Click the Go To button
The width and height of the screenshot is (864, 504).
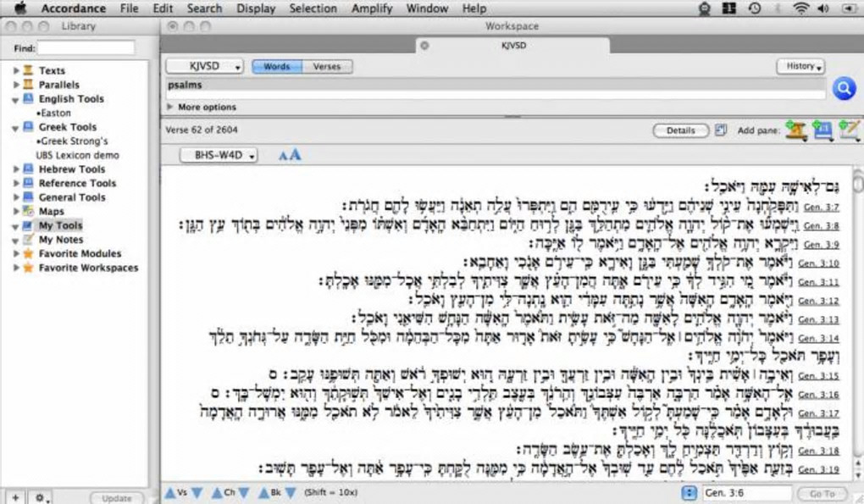(x=822, y=494)
